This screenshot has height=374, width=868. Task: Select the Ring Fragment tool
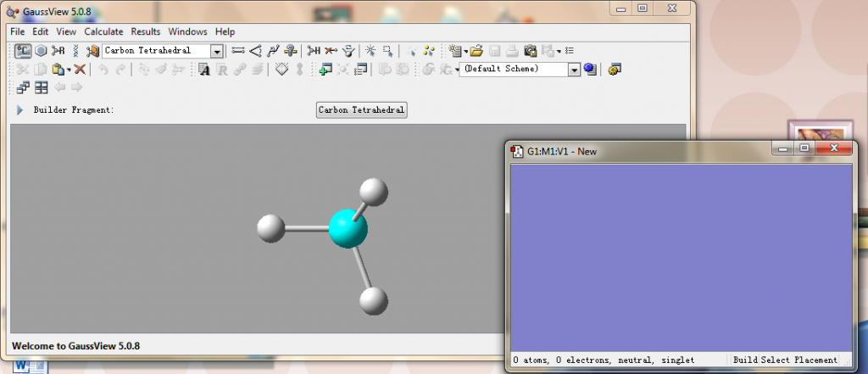(41, 51)
